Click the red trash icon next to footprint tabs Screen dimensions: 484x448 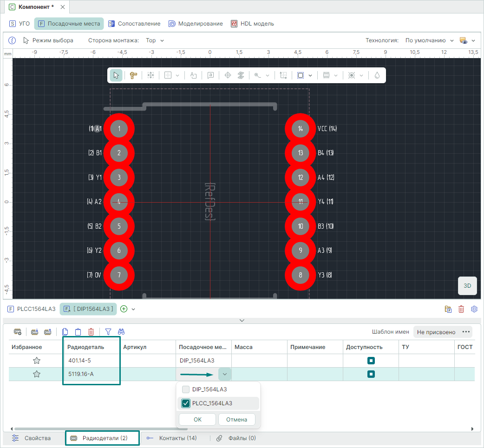461,309
